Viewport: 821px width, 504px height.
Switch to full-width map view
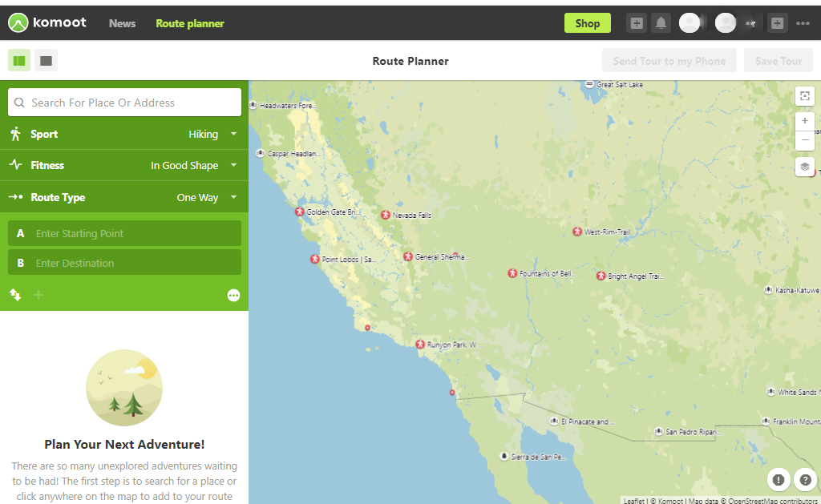[x=46, y=61]
